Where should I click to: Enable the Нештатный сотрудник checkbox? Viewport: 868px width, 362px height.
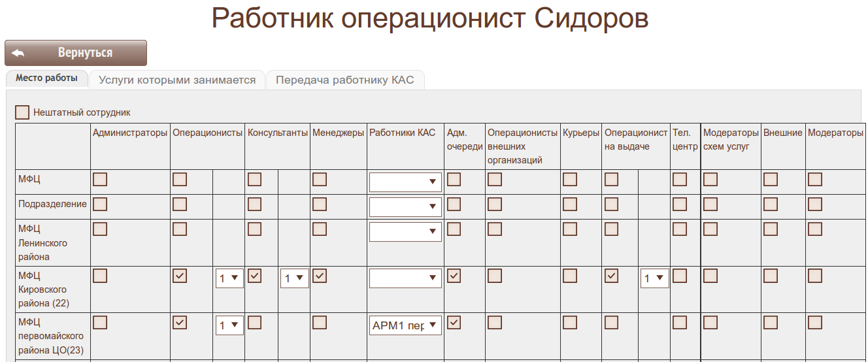22,112
